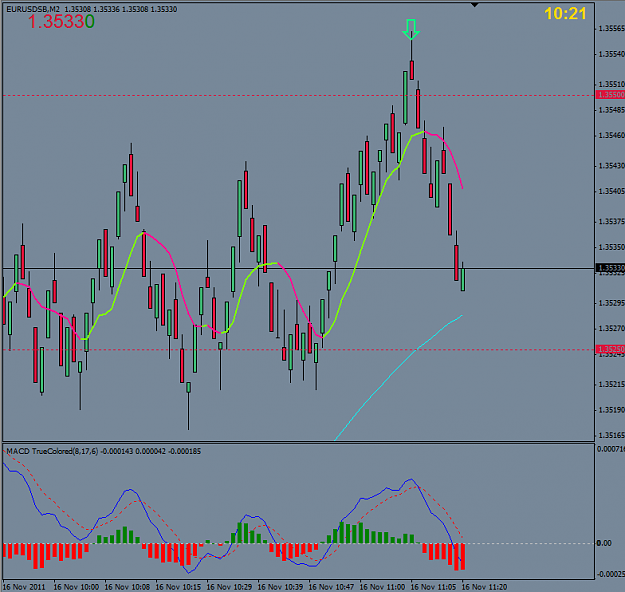Click the 16 Nov 11:00 time label

(x=382, y=587)
